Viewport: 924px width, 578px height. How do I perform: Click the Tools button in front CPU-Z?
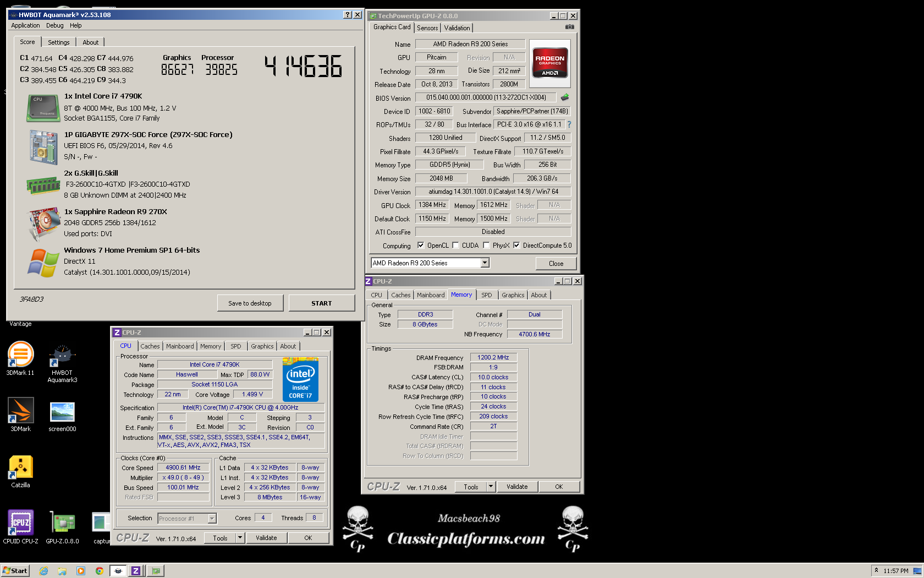coord(220,538)
